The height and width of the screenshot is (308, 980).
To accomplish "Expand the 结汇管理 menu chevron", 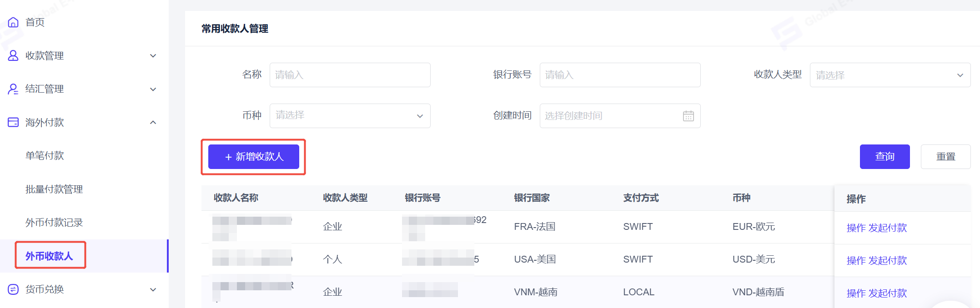I will click(x=153, y=89).
